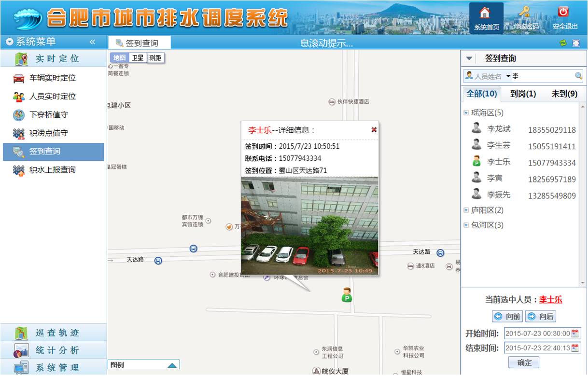
Task: Open 积水上报查询 in the sidebar menu
Action: [52, 170]
